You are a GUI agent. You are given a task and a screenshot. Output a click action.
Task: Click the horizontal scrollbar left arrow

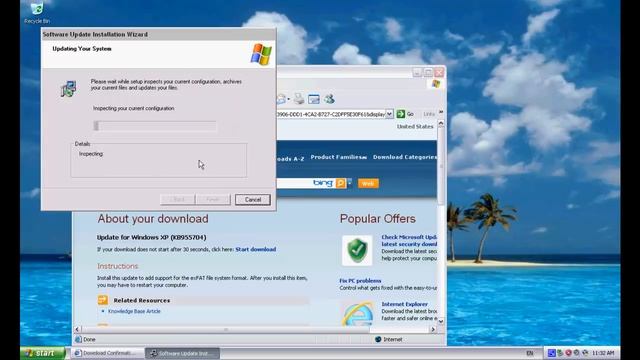pyautogui.click(x=77, y=329)
